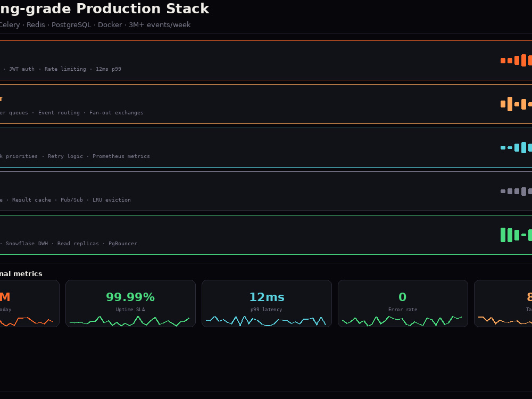Click the cyan p99 latency sparkline
The height and width of the screenshot is (399, 532).
coord(265,321)
